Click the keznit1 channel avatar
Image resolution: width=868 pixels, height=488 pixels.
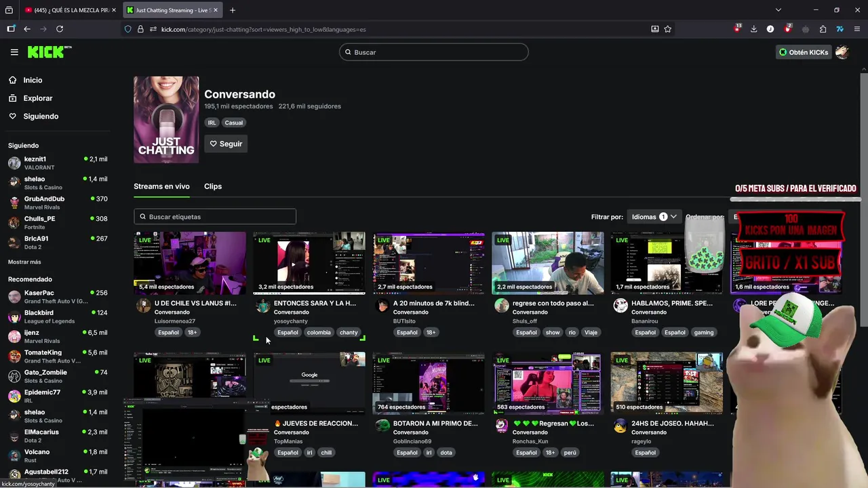[x=14, y=163]
